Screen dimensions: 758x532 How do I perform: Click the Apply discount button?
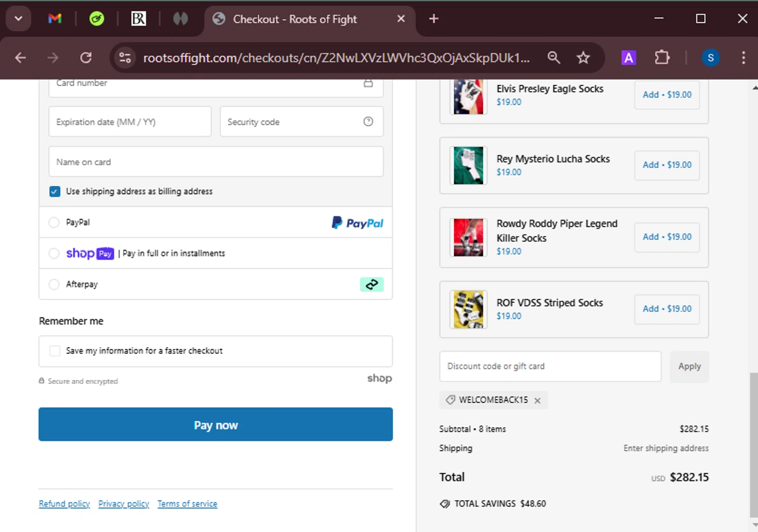point(689,366)
